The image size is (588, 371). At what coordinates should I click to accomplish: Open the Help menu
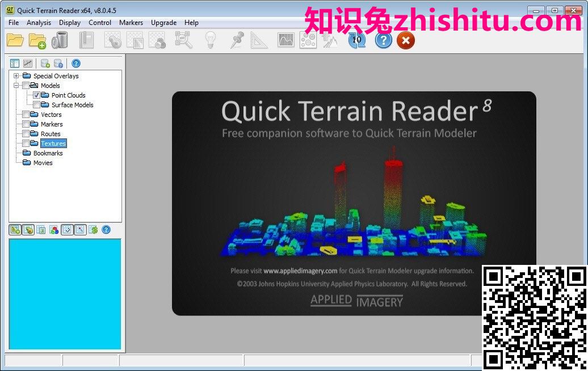(191, 23)
